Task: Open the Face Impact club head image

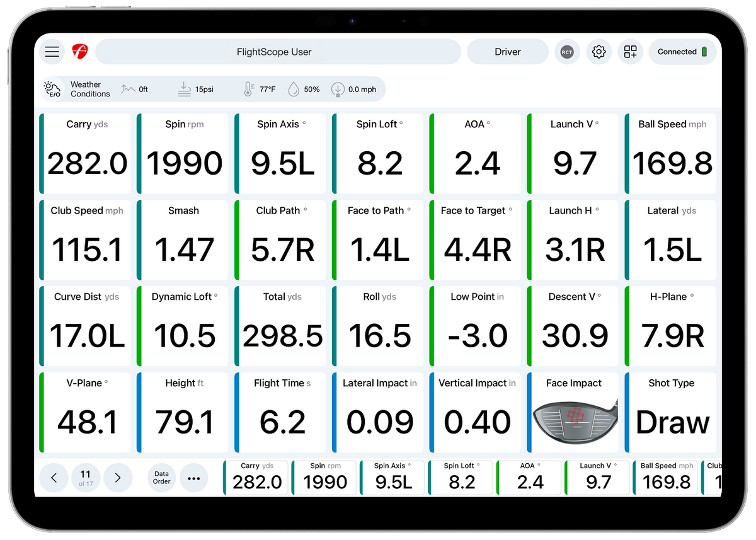Action: point(575,421)
